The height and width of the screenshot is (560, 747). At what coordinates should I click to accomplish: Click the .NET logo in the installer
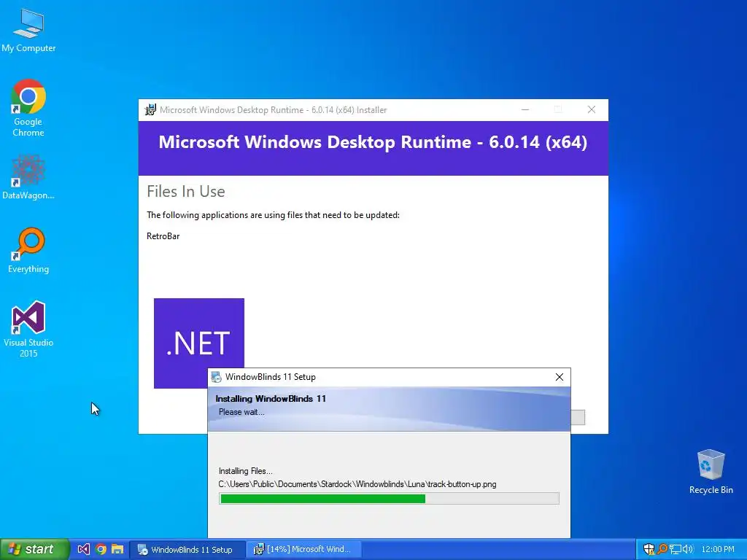click(199, 343)
